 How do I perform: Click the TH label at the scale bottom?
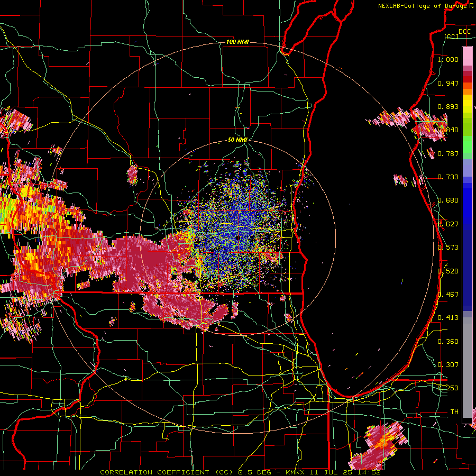tap(454, 412)
